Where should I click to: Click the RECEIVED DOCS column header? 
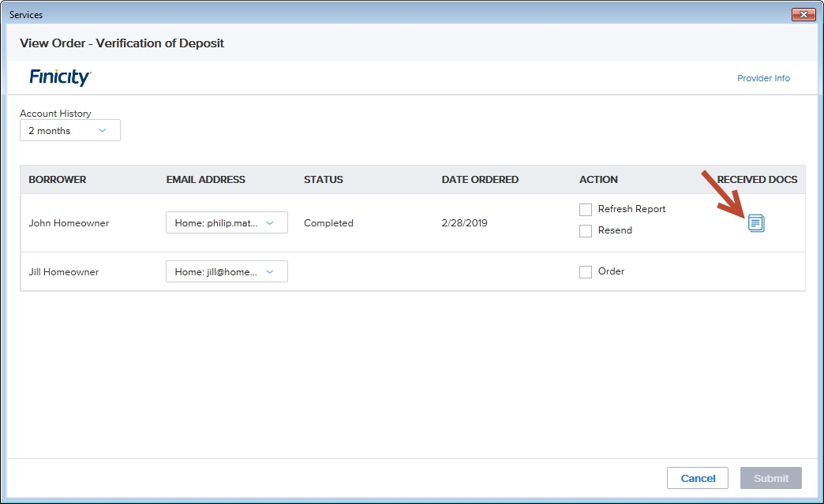coord(757,180)
